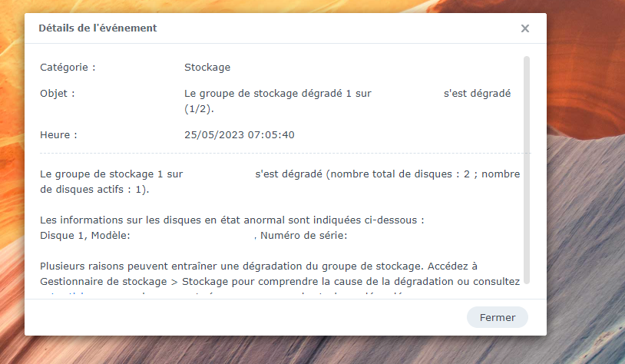Click the "Catégorie :" label
625x364 pixels.
tap(68, 67)
